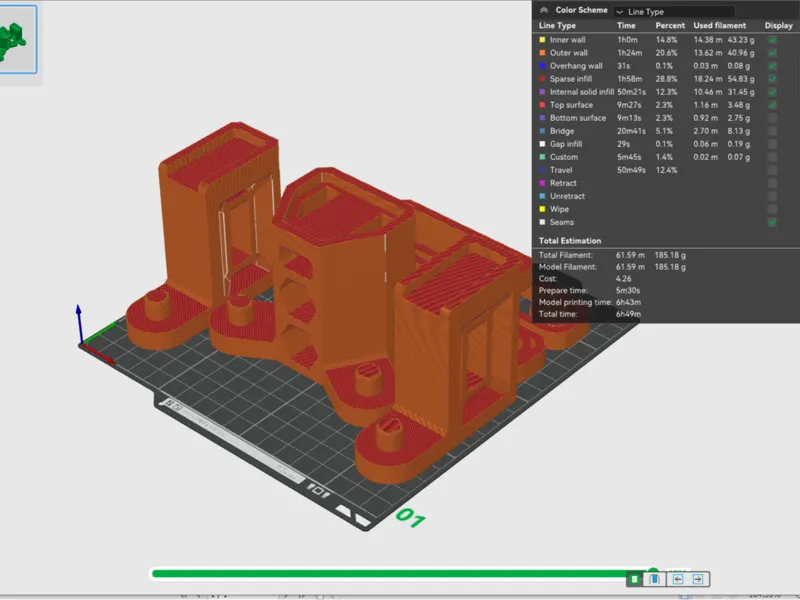The width and height of the screenshot is (800, 600).
Task: Collapse the Color Scheme panel chevron
Action: 544,10
